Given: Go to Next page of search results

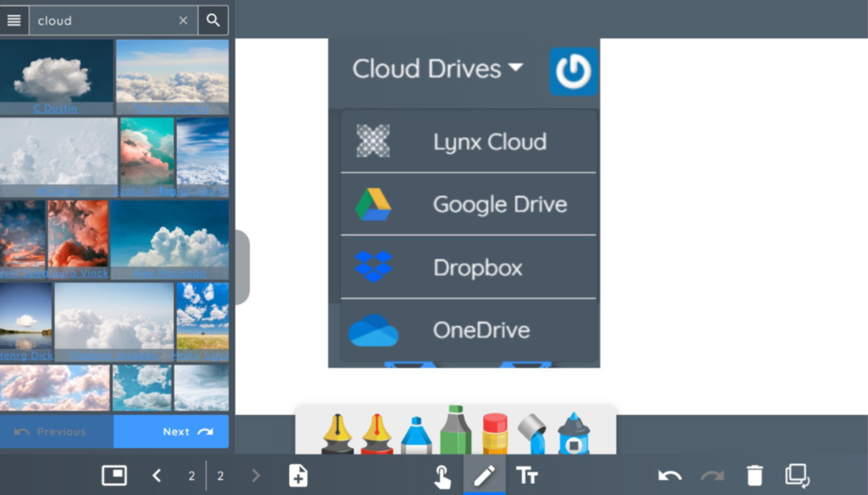Looking at the screenshot, I should click(x=171, y=431).
